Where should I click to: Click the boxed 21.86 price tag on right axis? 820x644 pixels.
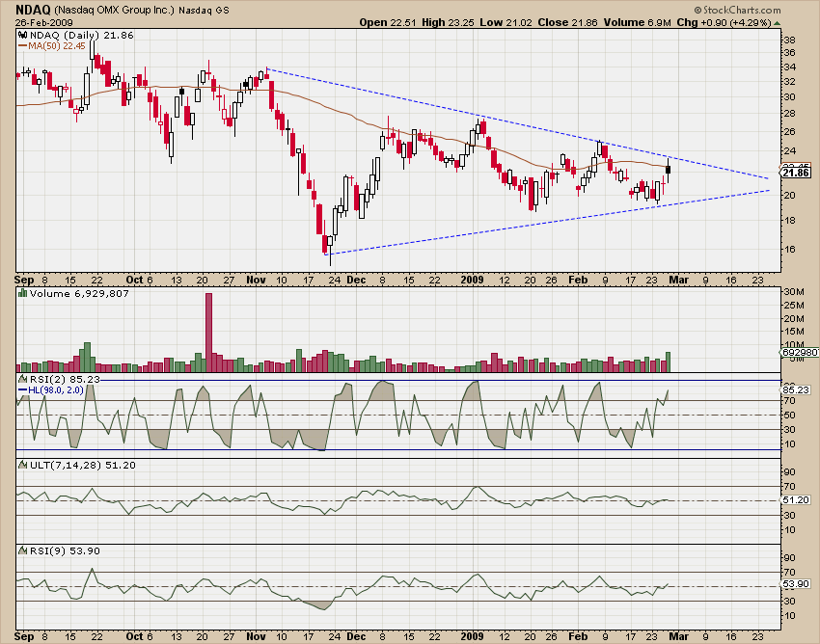click(x=797, y=173)
